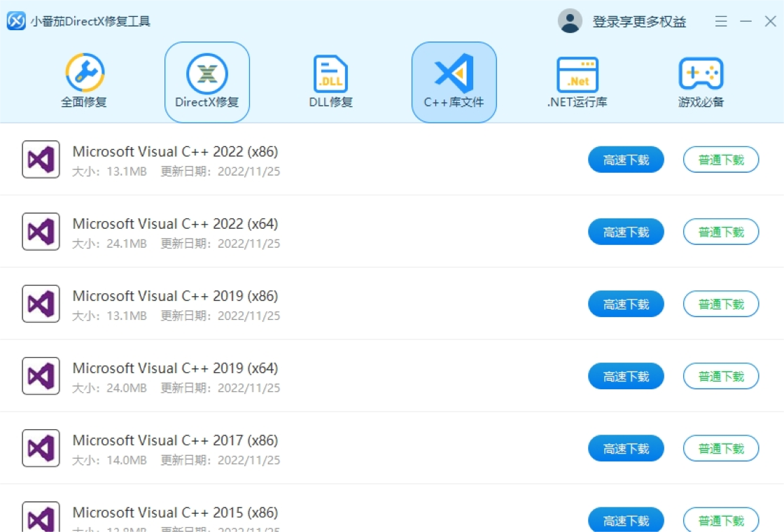高速下载 Visual C++ 2019 (x86)
Image resolution: width=784 pixels, height=532 pixels.
click(626, 304)
